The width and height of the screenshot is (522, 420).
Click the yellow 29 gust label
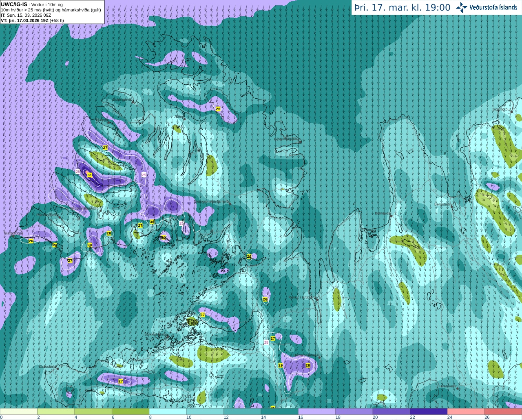[281, 365]
